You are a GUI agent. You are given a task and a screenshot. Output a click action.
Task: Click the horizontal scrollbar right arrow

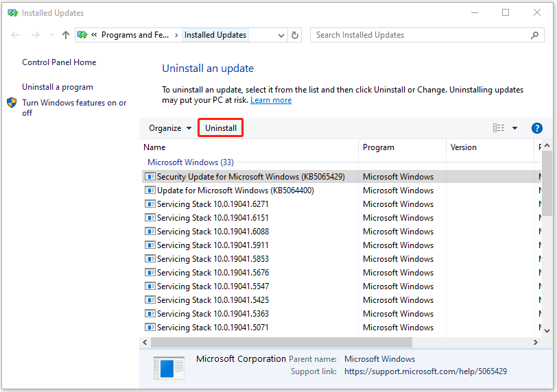(x=536, y=343)
